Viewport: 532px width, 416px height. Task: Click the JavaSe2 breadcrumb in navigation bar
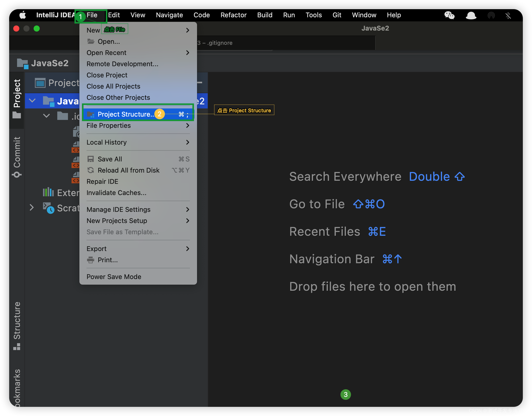coord(50,63)
